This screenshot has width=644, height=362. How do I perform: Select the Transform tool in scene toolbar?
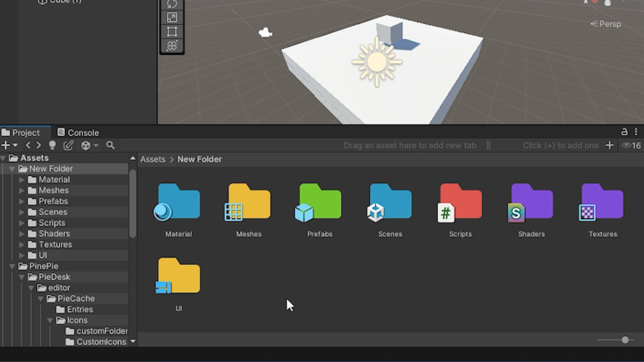pyautogui.click(x=172, y=46)
